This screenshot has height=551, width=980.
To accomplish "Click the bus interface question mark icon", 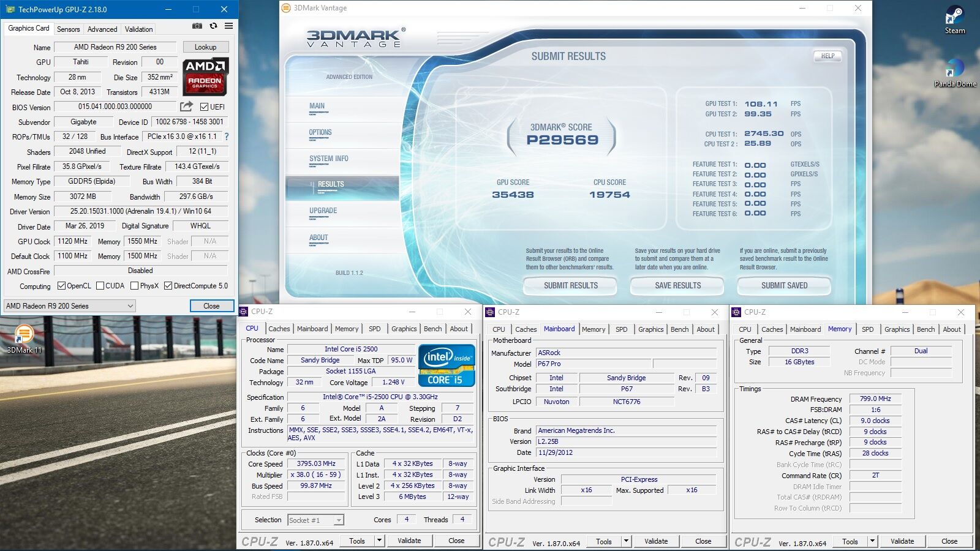I will pos(227,137).
